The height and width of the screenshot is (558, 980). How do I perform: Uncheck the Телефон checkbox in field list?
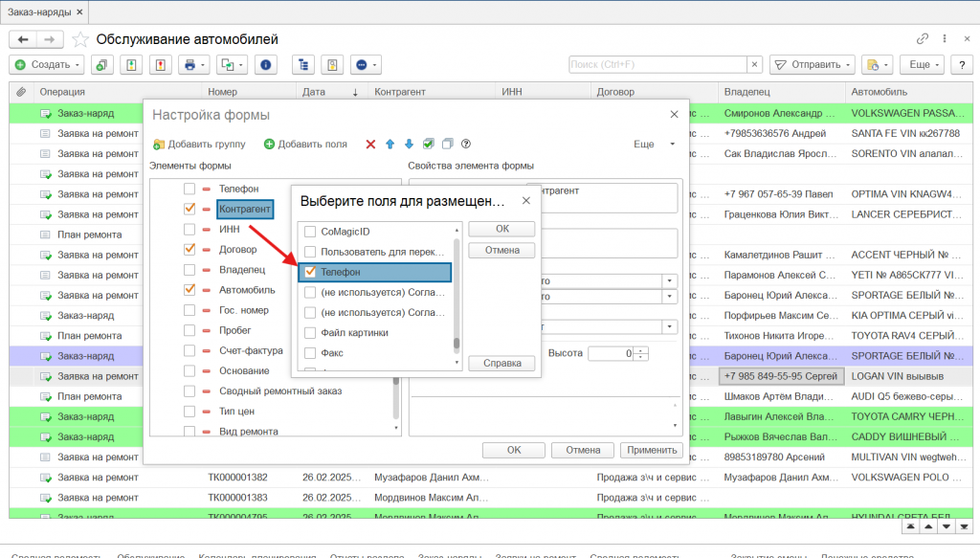tap(309, 272)
